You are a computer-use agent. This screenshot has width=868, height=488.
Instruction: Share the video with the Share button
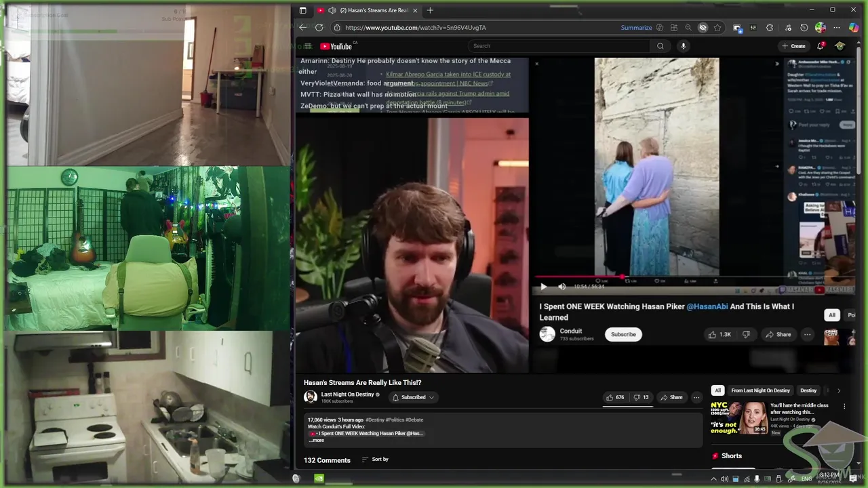point(671,397)
